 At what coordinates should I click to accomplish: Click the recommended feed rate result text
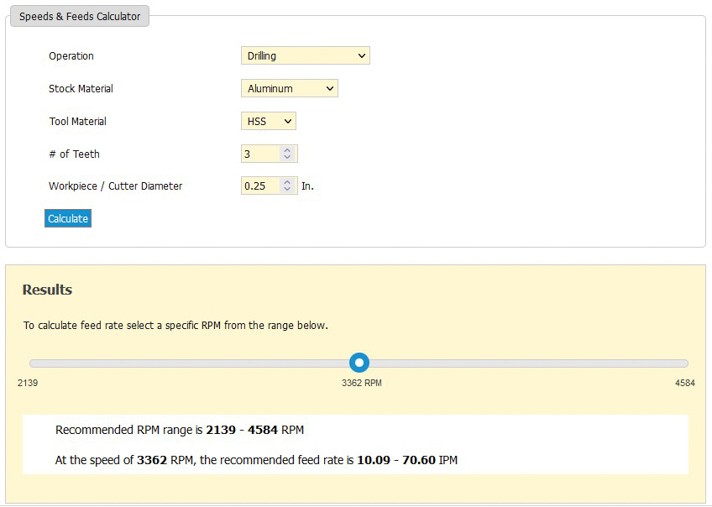pyautogui.click(x=256, y=460)
